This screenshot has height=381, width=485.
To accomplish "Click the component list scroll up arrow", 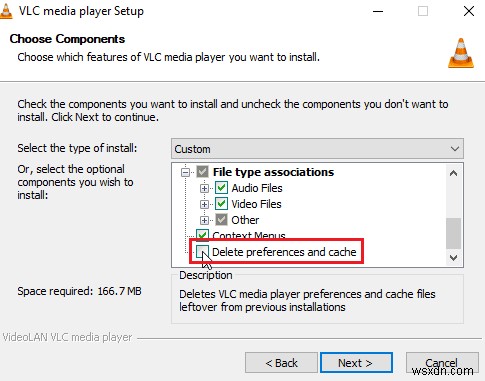I will point(453,173).
